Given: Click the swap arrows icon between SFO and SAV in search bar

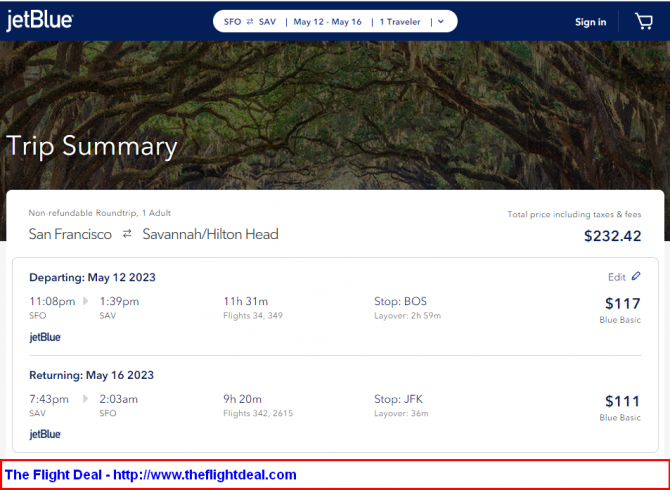Looking at the screenshot, I should pos(249,22).
